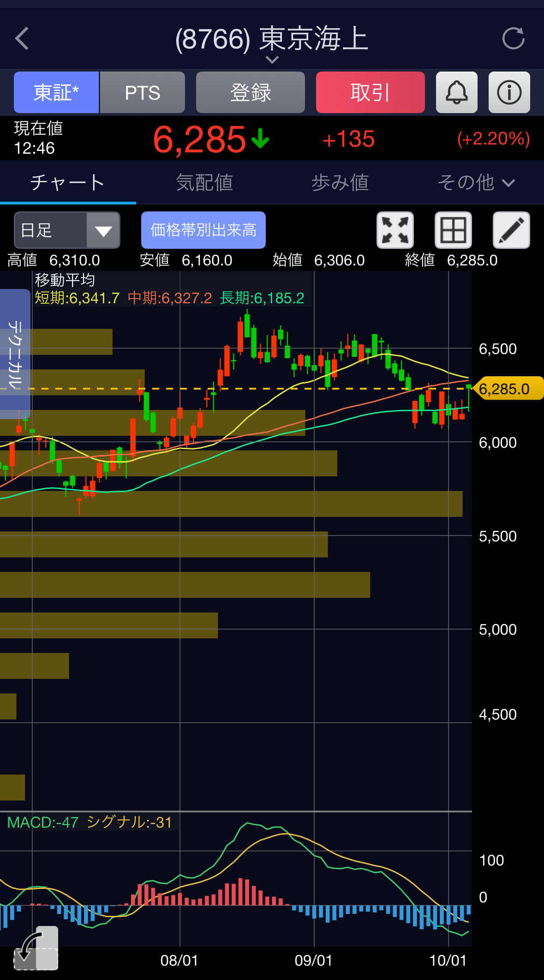544x980 pixels.
Task: Open stock information info icon
Action: 509,92
